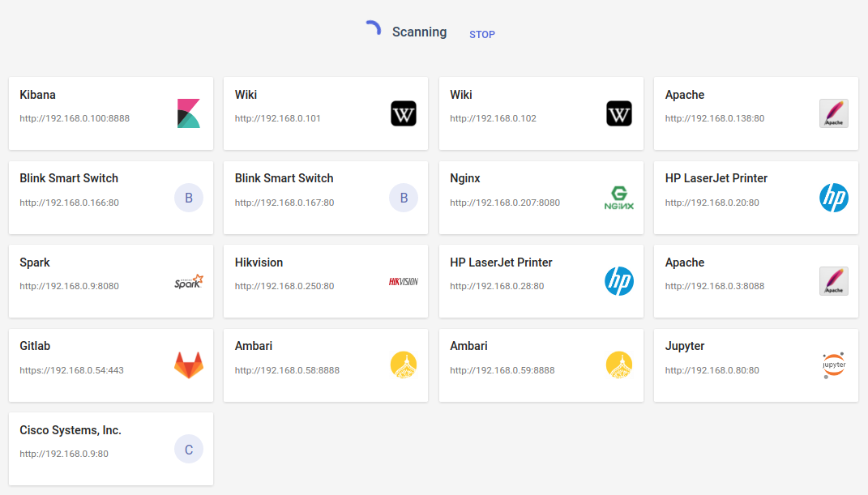
Task: Open the Nginx link http://192.168.0.207:8080
Action: pyautogui.click(x=505, y=203)
